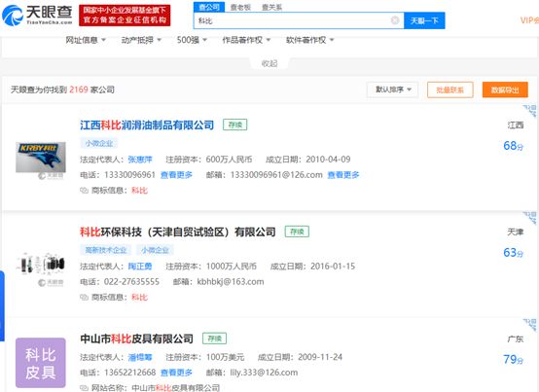Click the 江西 region label
The width and height of the screenshot is (539, 392).
pyautogui.click(x=516, y=125)
